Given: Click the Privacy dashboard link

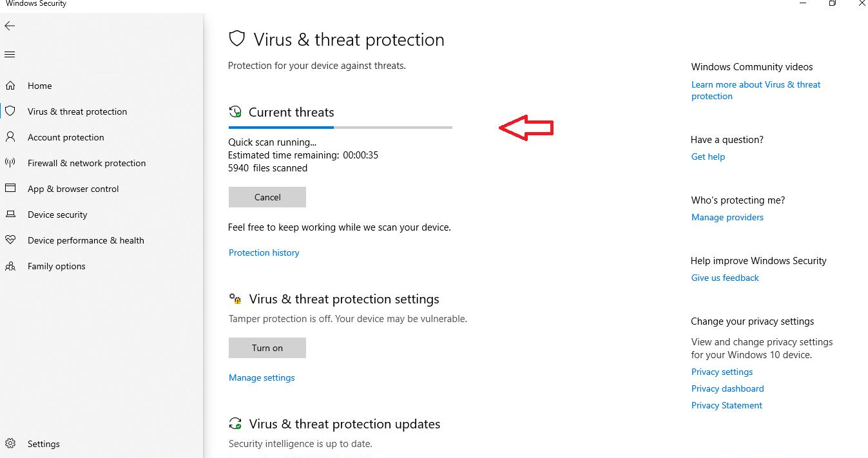Looking at the screenshot, I should click(x=728, y=388).
